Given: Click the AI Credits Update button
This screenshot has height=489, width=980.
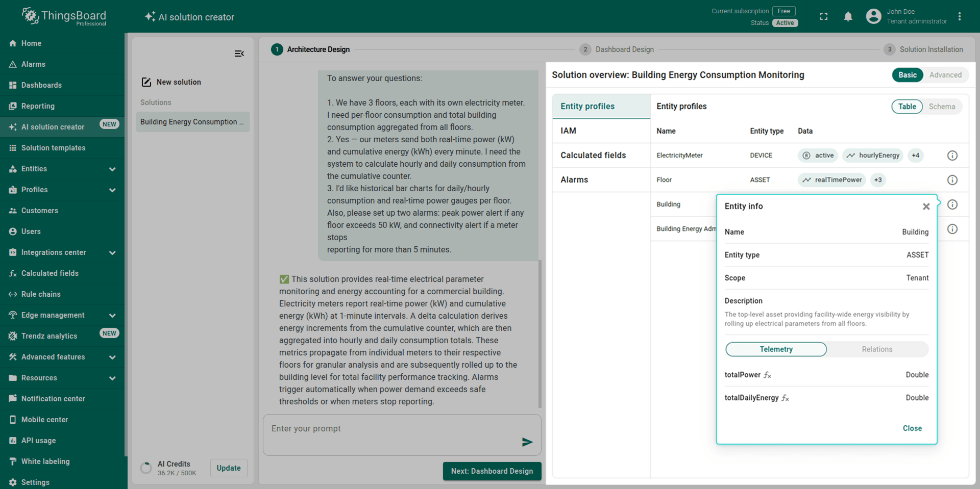Looking at the screenshot, I should click(x=228, y=468).
